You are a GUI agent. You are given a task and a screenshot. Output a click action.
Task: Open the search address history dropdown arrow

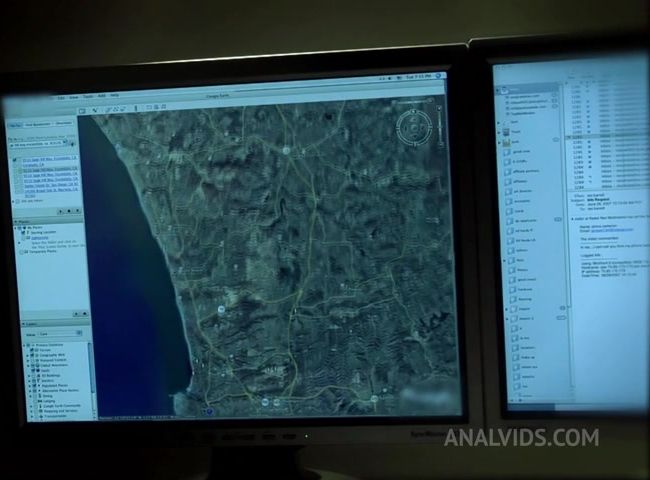pos(65,144)
